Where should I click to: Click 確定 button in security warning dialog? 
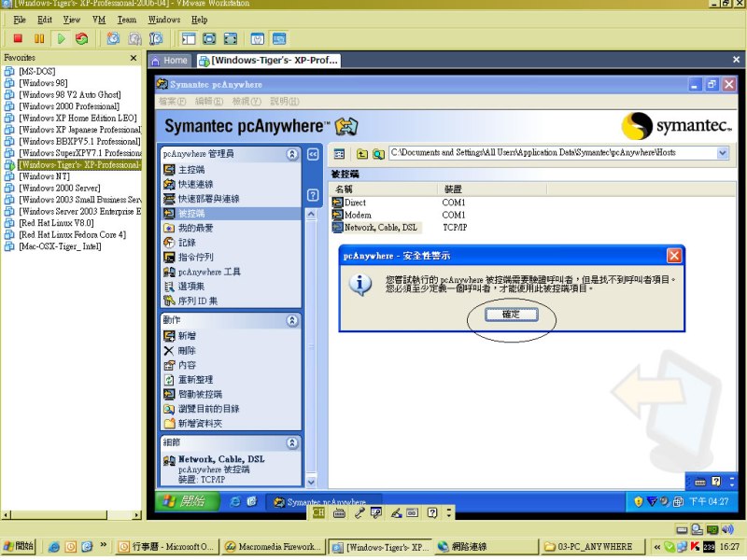coord(511,315)
